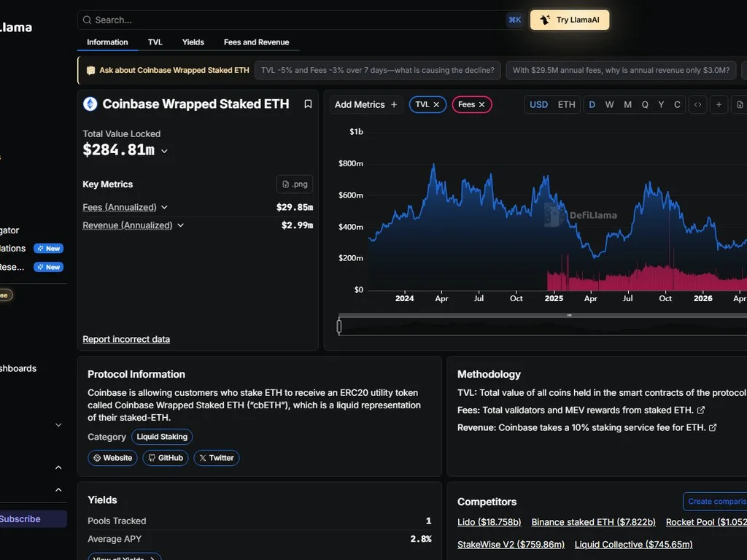Click the LlamaAI sparkle icon
This screenshot has height=560, width=747.
point(545,20)
